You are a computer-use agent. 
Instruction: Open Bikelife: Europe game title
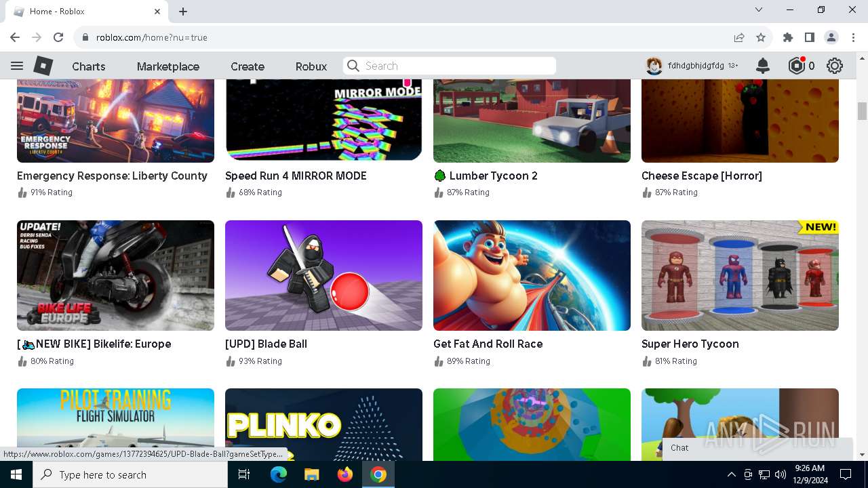[x=94, y=344]
